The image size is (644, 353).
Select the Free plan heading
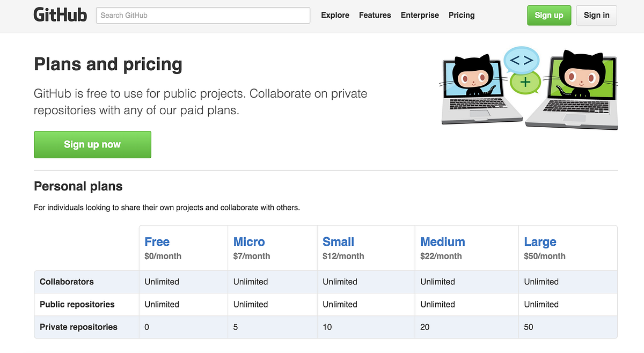coord(157,242)
